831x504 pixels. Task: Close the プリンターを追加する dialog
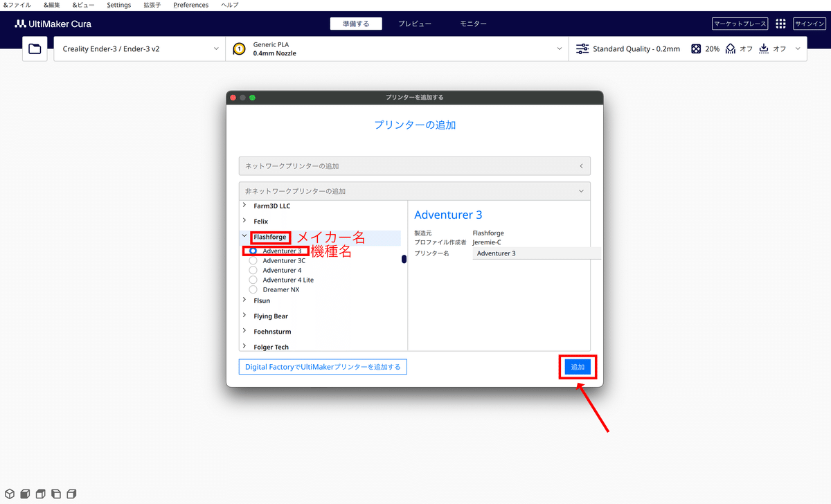tap(233, 98)
